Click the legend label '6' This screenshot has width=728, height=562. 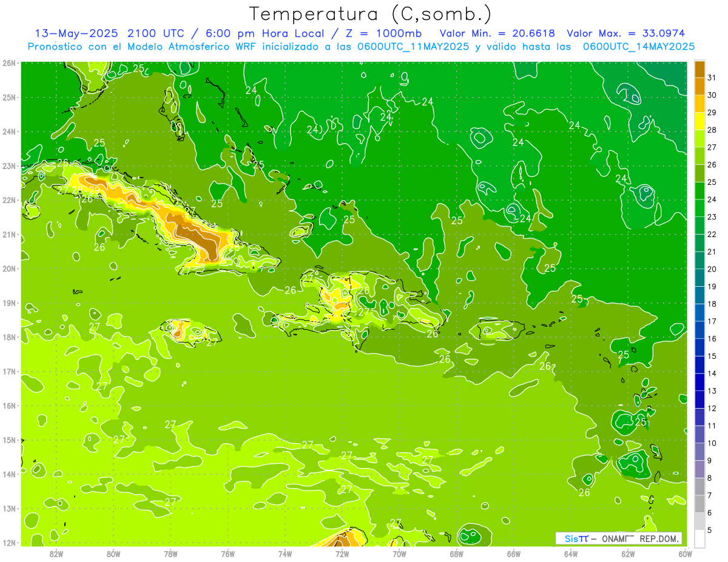pyautogui.click(x=710, y=513)
